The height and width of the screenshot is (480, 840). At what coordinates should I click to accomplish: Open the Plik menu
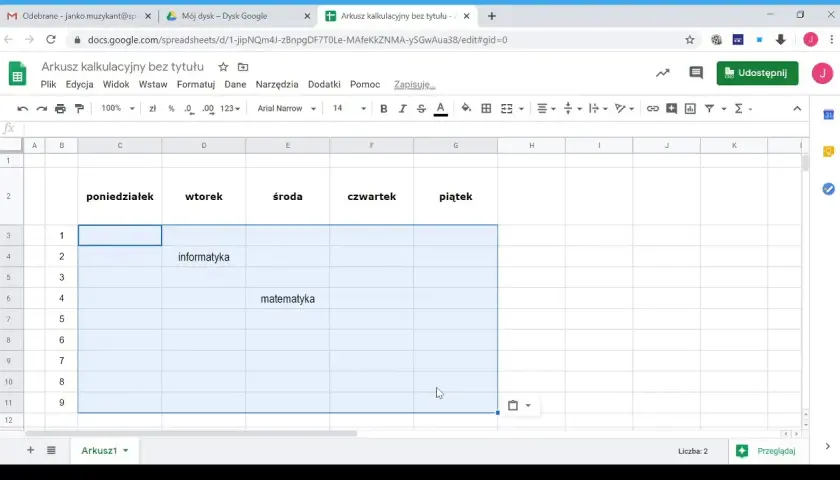[x=48, y=85]
